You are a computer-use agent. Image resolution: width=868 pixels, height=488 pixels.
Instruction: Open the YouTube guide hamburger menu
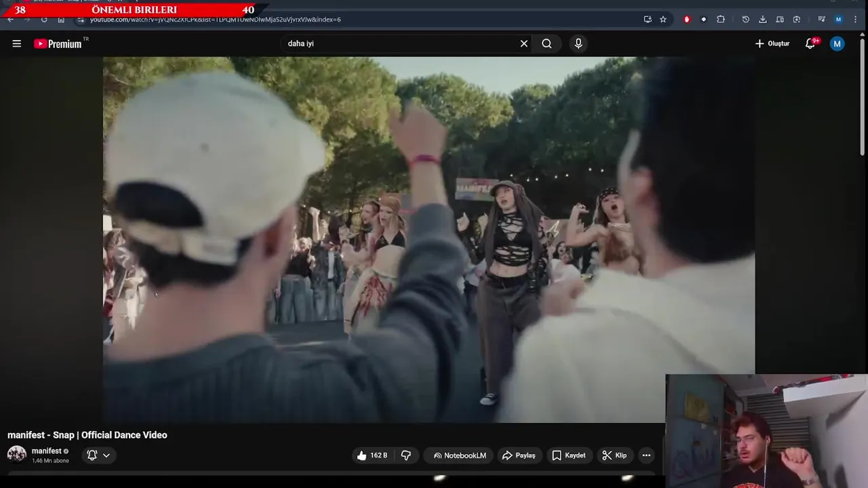[x=17, y=43]
